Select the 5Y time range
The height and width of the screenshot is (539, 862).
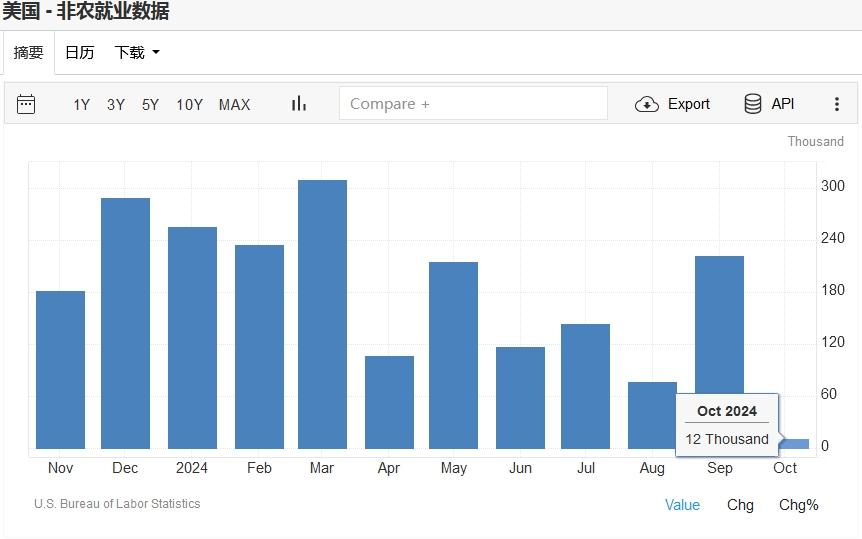tap(150, 105)
